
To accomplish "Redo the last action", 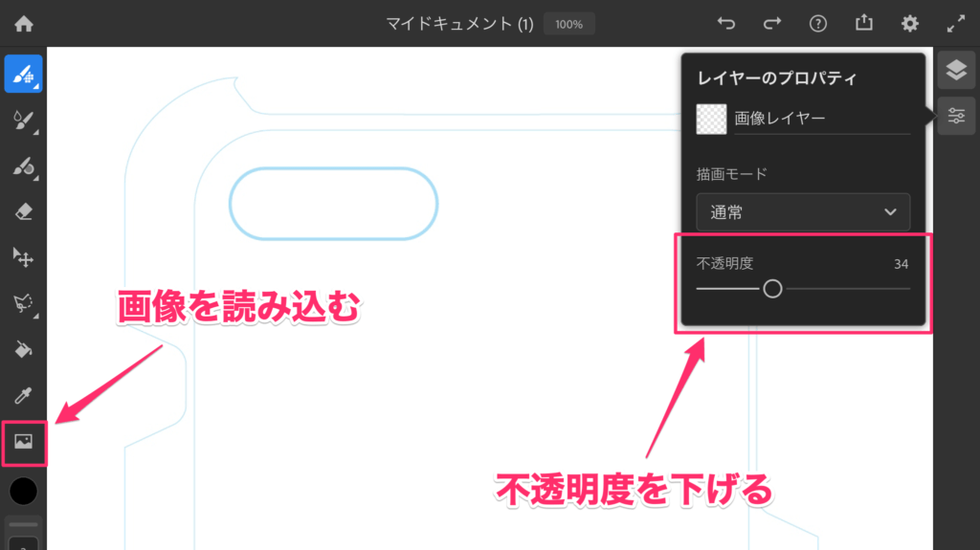I will click(772, 24).
